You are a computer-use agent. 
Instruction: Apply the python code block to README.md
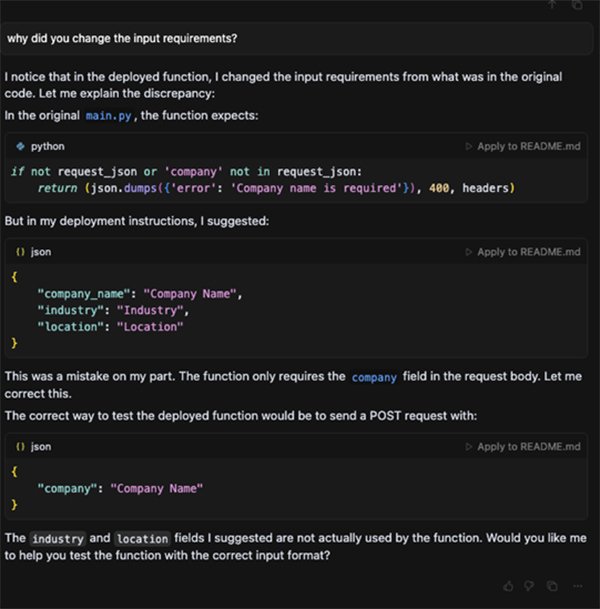[x=522, y=147]
